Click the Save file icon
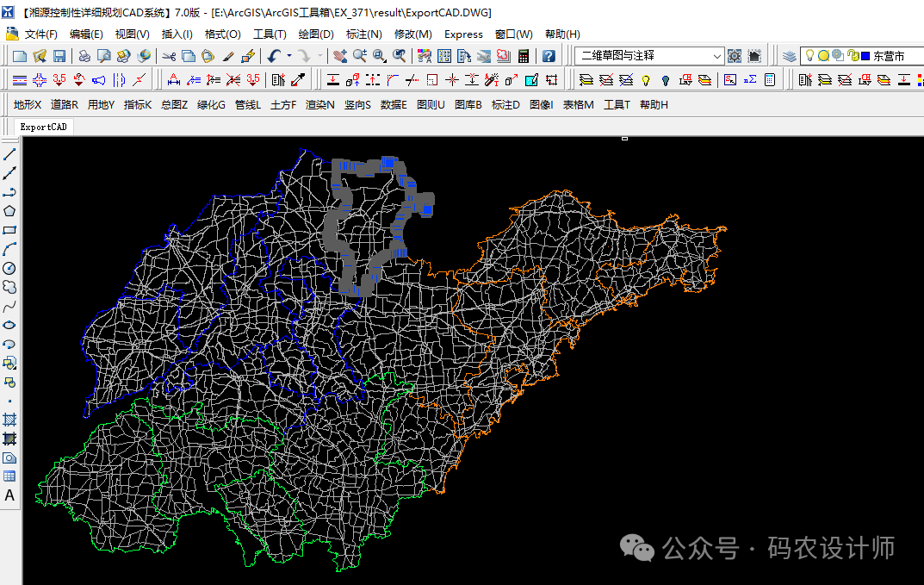The height and width of the screenshot is (585, 924). pos(59,56)
